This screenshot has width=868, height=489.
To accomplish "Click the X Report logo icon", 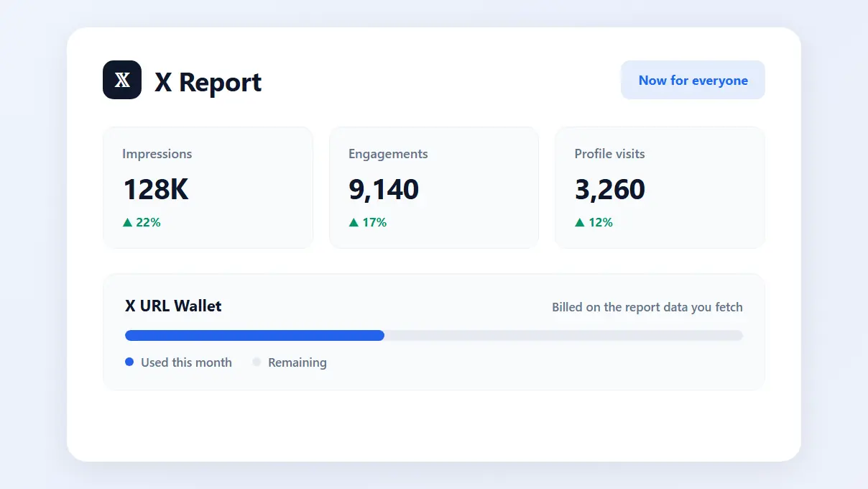I will point(122,80).
